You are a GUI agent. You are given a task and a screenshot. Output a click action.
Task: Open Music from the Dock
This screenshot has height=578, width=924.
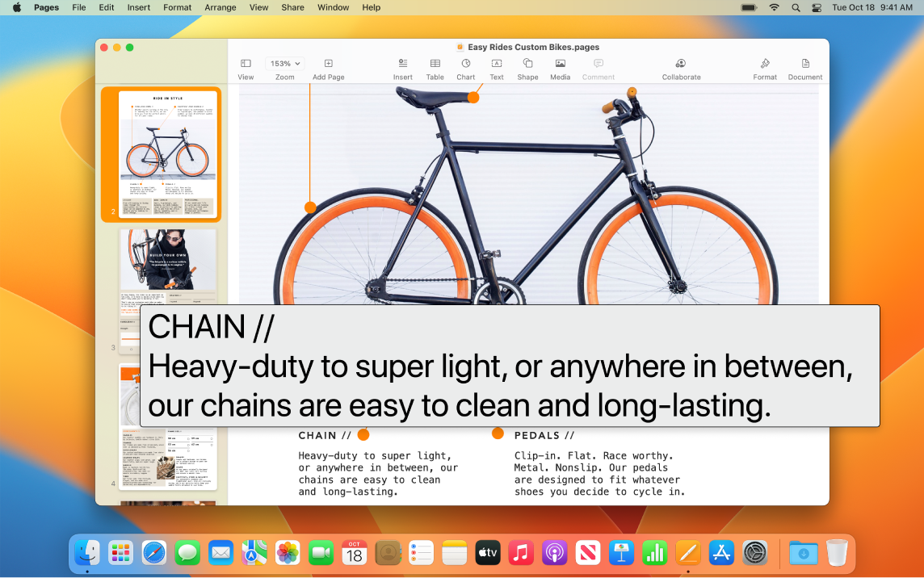coord(521,553)
